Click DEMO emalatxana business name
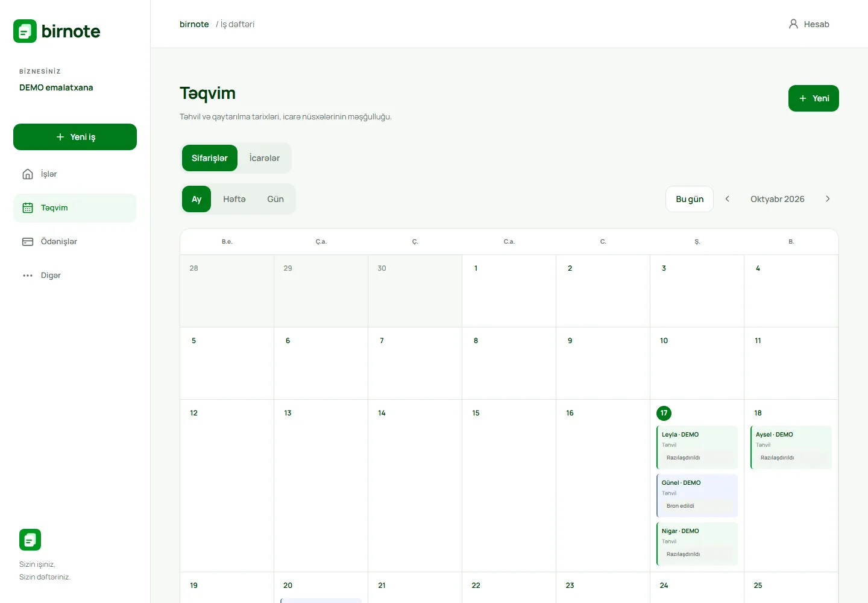 tap(56, 87)
